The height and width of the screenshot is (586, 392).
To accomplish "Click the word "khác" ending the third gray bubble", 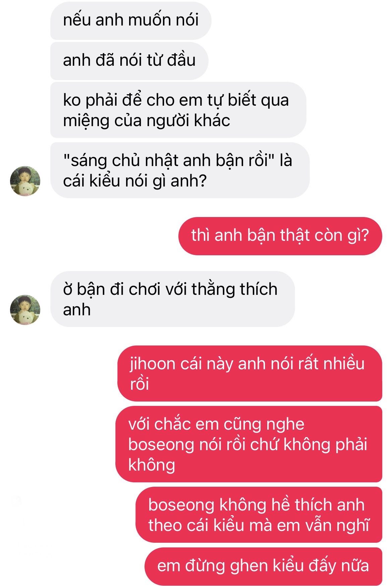I will (213, 120).
